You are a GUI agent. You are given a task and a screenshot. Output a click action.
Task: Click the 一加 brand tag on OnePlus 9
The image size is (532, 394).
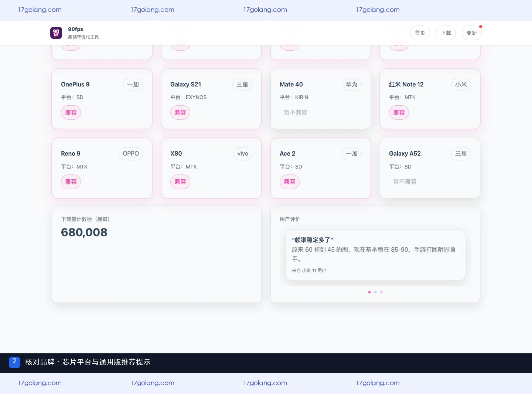133,84
